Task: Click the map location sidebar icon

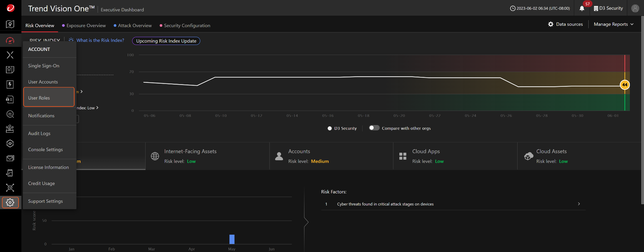Action: pos(10,24)
